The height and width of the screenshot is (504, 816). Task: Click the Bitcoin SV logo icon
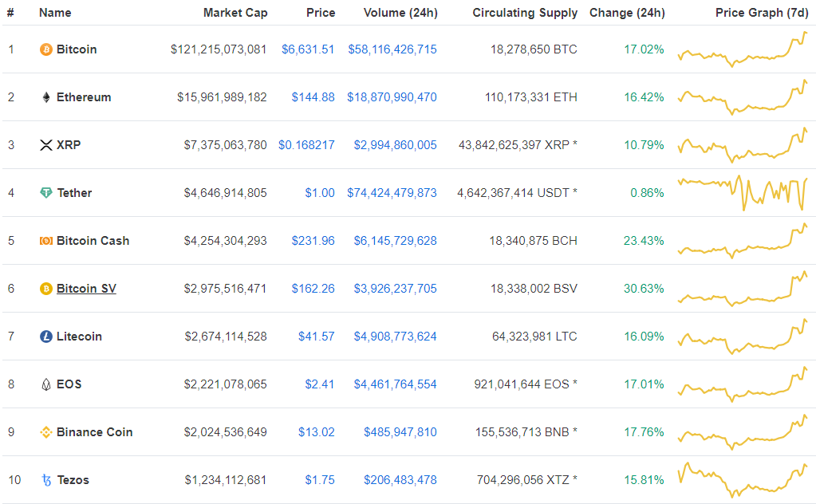pyautogui.click(x=45, y=289)
